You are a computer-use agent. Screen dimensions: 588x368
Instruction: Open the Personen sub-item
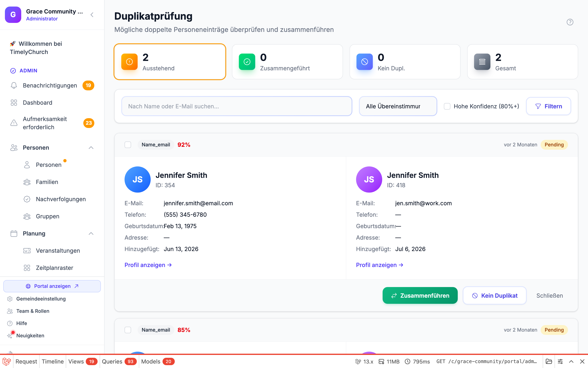[49, 165]
